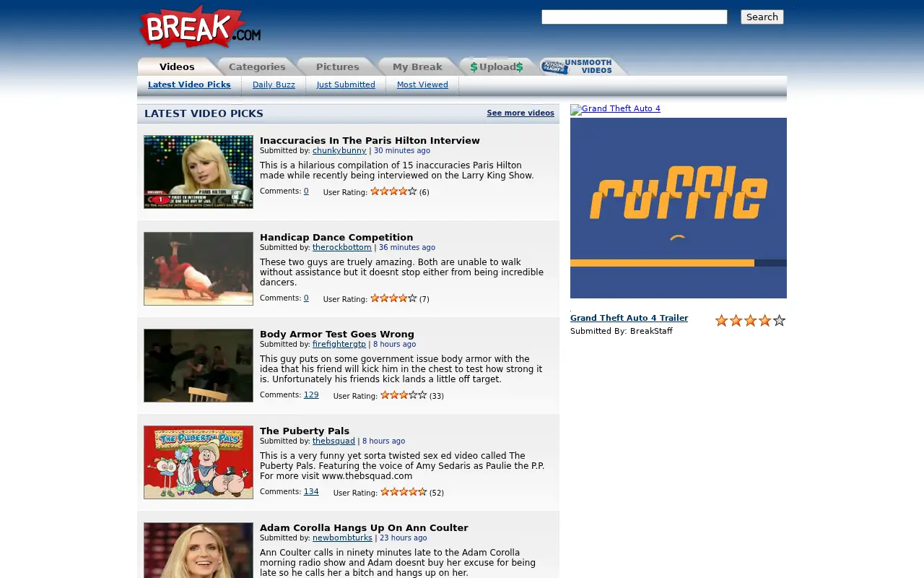Select Latest Video Picks submenu link
The width and height of the screenshot is (924, 578).
pos(189,85)
